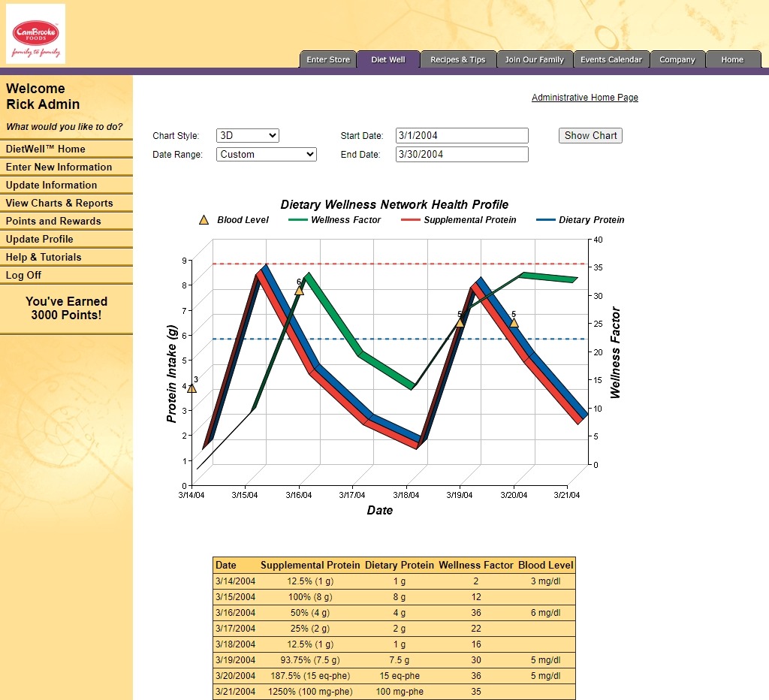769x700 pixels.
Task: Click the CamBrooke Foods logo
Action: 35,34
